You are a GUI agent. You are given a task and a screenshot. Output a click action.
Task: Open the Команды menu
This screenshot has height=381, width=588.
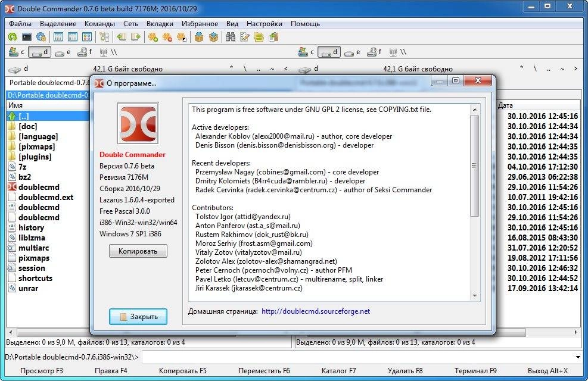(x=99, y=24)
